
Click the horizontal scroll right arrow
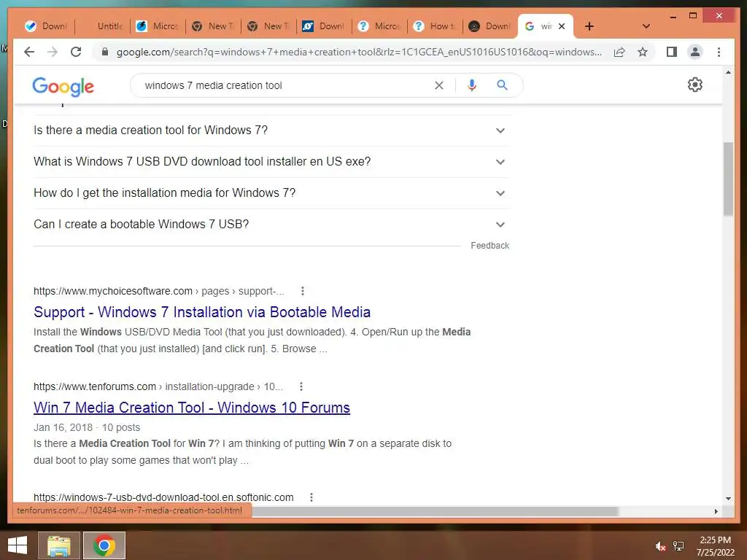tap(716, 511)
